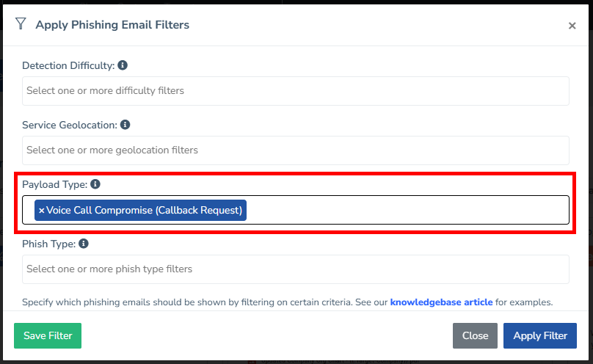Show info for Detection Difficulty
The image size is (593, 364).
pos(123,65)
